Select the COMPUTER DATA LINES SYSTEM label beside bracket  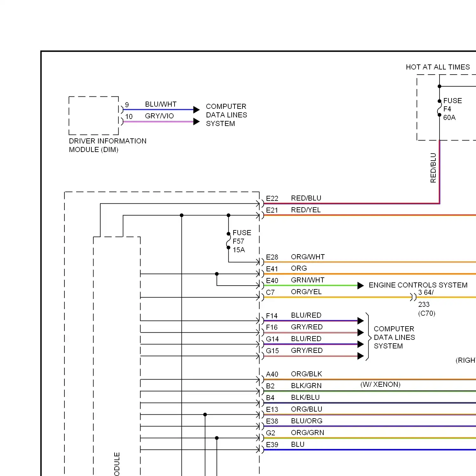pyautogui.click(x=394, y=337)
